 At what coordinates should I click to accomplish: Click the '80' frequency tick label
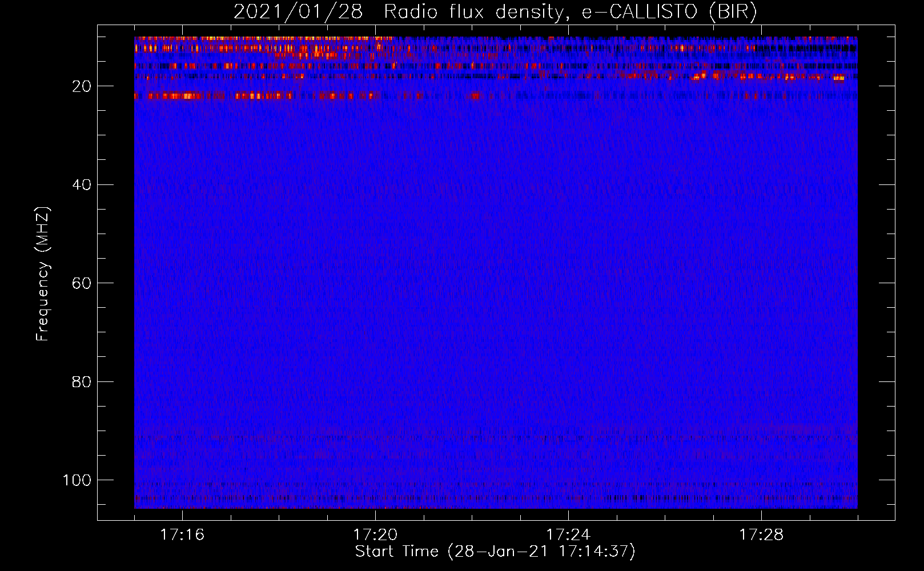pyautogui.click(x=82, y=381)
